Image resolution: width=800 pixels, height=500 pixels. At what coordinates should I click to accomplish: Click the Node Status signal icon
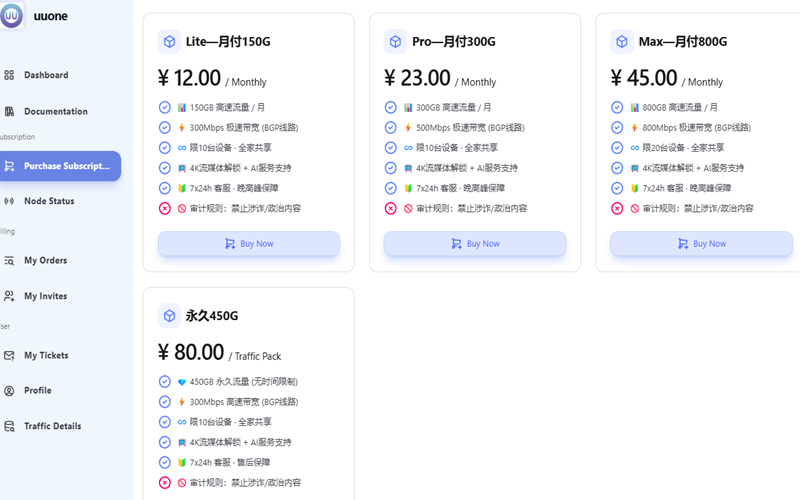click(9, 201)
